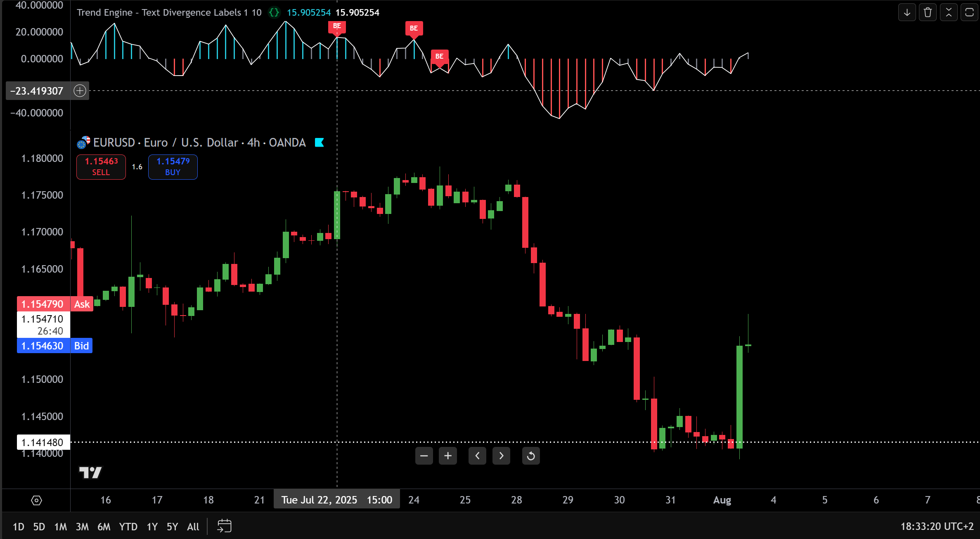Click the 18:33:20 UTC+2 timezone clock

pyautogui.click(x=937, y=526)
